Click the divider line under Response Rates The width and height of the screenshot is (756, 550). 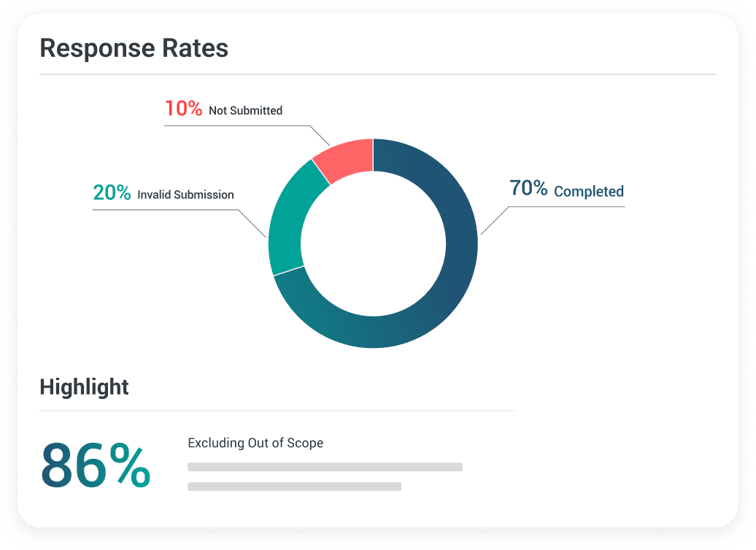point(377,74)
